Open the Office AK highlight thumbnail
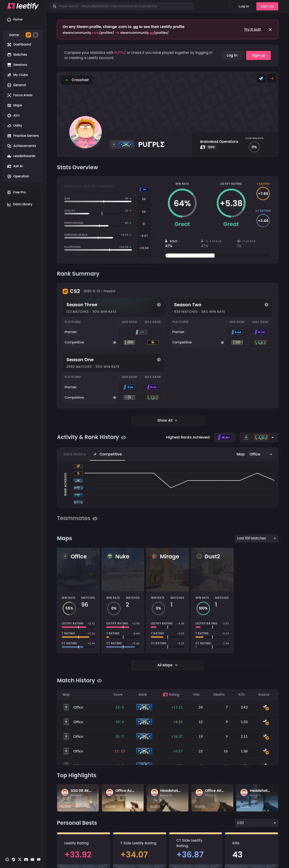This screenshot has width=289, height=868. click(212, 798)
